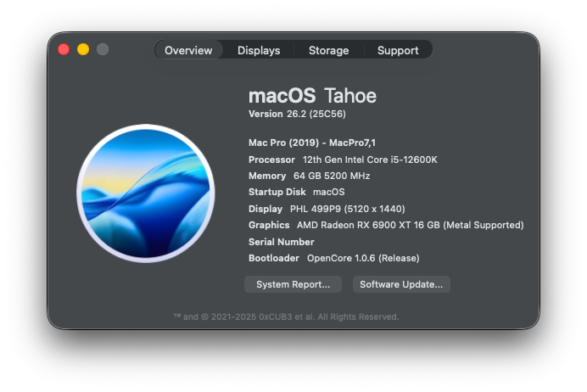This screenshot has height=392, width=587.
Task: Click the Graphics label
Action: pyautogui.click(x=269, y=225)
